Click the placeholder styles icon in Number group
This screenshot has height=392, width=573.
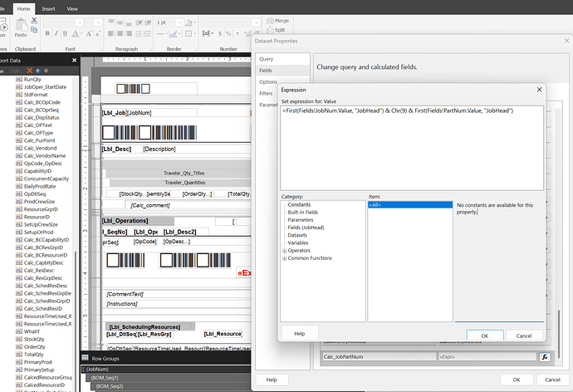tap(207, 33)
